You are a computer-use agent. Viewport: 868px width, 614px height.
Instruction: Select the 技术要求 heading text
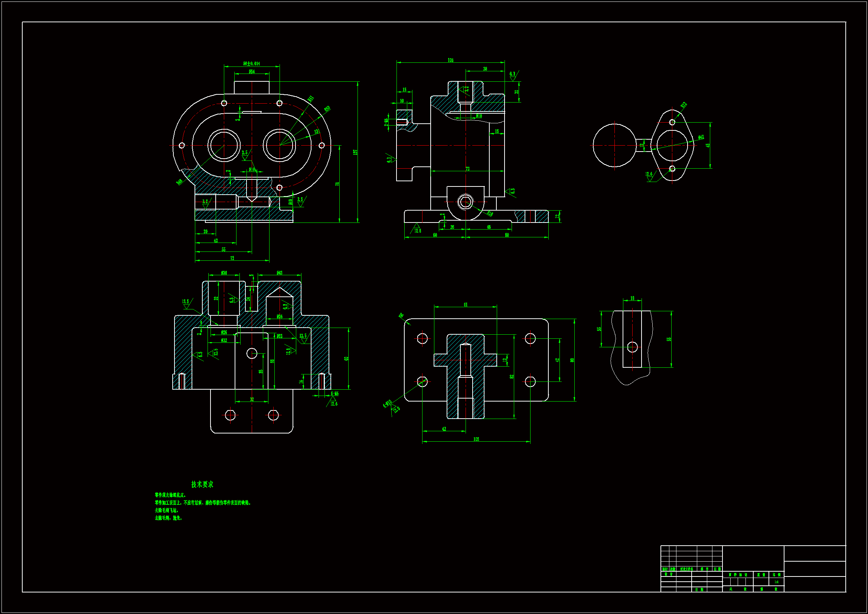[x=202, y=484]
